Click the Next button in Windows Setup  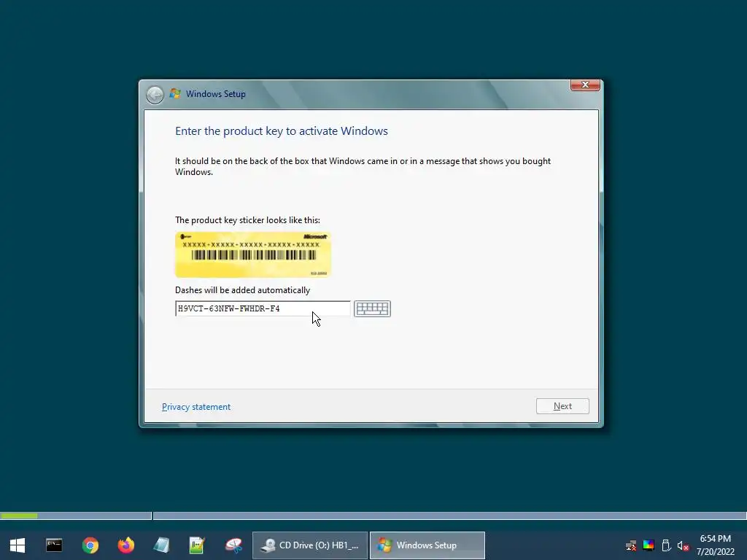(562, 406)
